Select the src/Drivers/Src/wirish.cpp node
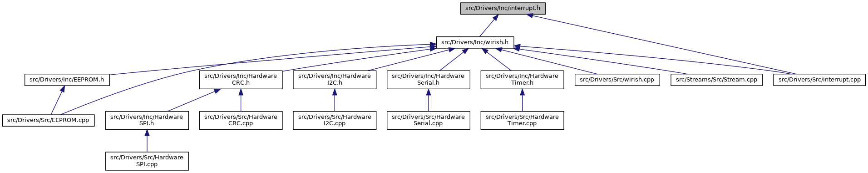The image size is (868, 173). pos(617,80)
